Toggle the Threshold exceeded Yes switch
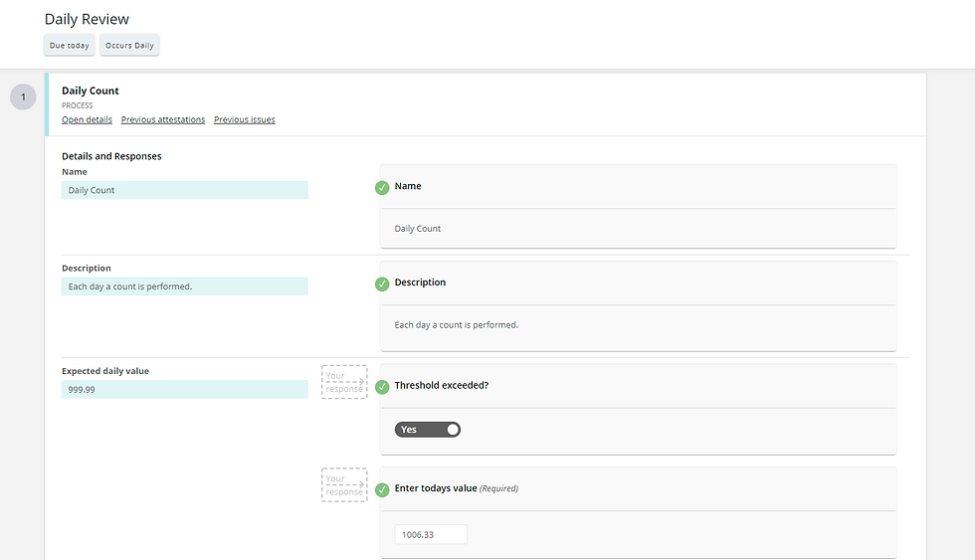The height and width of the screenshot is (560, 975). [427, 430]
